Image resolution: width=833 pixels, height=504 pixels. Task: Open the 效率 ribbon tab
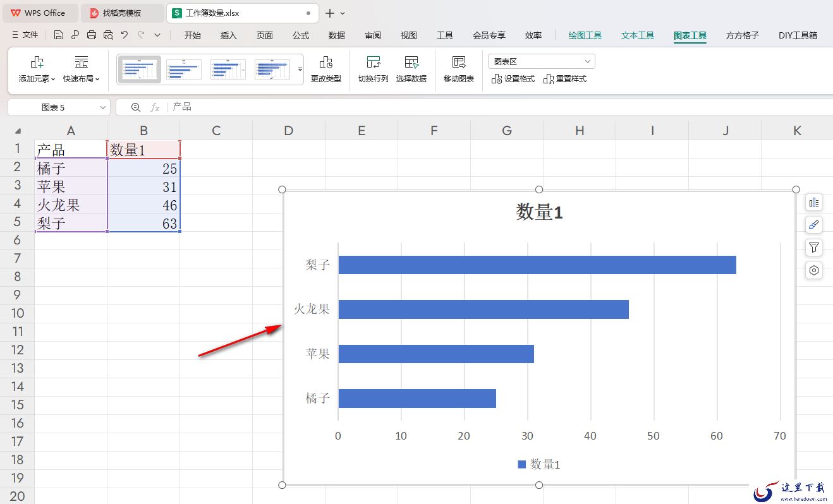[x=533, y=35]
